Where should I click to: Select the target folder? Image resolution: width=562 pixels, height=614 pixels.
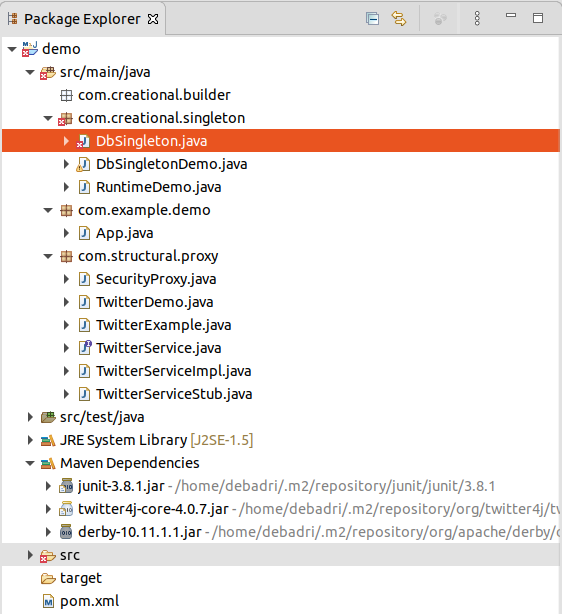81,578
